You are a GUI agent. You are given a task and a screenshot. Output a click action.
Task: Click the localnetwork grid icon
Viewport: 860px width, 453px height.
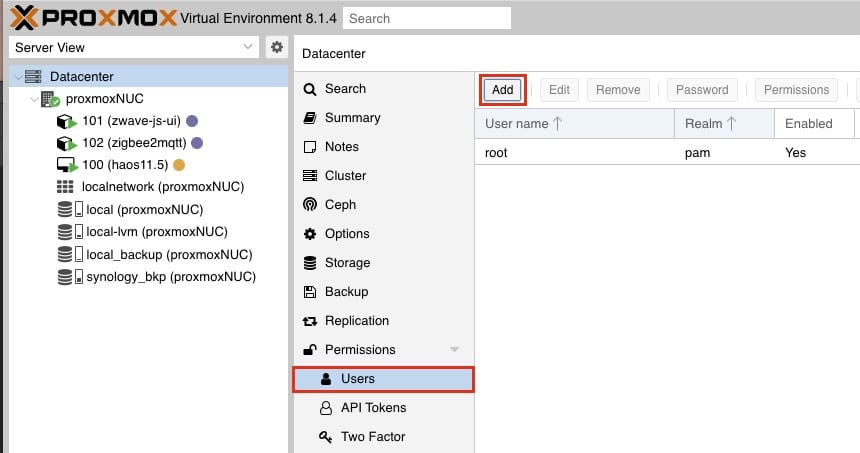click(x=65, y=187)
